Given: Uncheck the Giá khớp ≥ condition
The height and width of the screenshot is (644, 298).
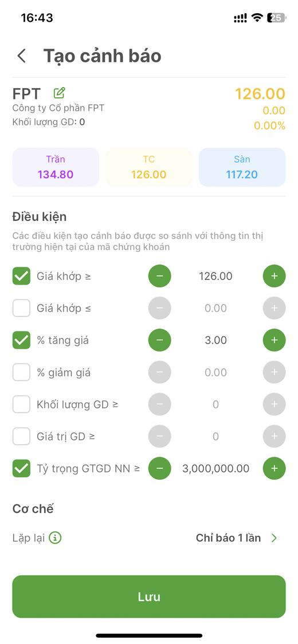Looking at the screenshot, I should pos(21,276).
